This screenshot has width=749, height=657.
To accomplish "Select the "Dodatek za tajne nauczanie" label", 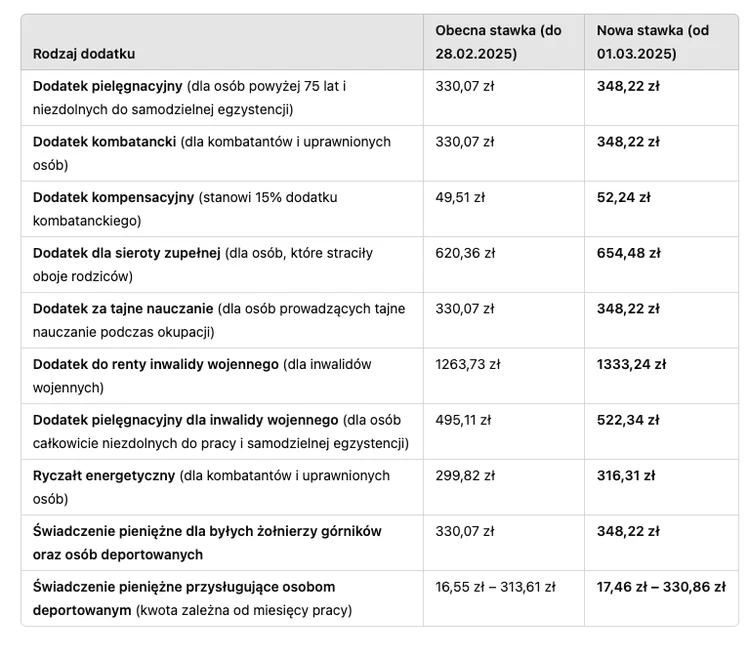I will tap(123, 309).
